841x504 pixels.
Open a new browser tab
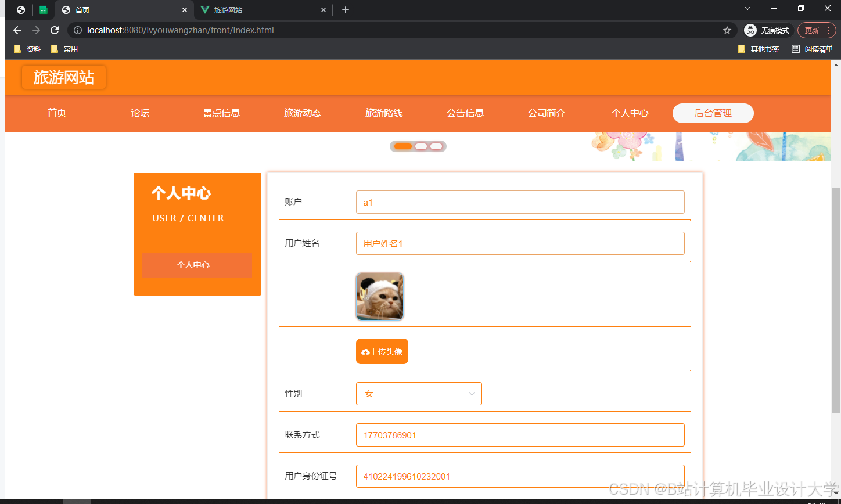(x=346, y=10)
